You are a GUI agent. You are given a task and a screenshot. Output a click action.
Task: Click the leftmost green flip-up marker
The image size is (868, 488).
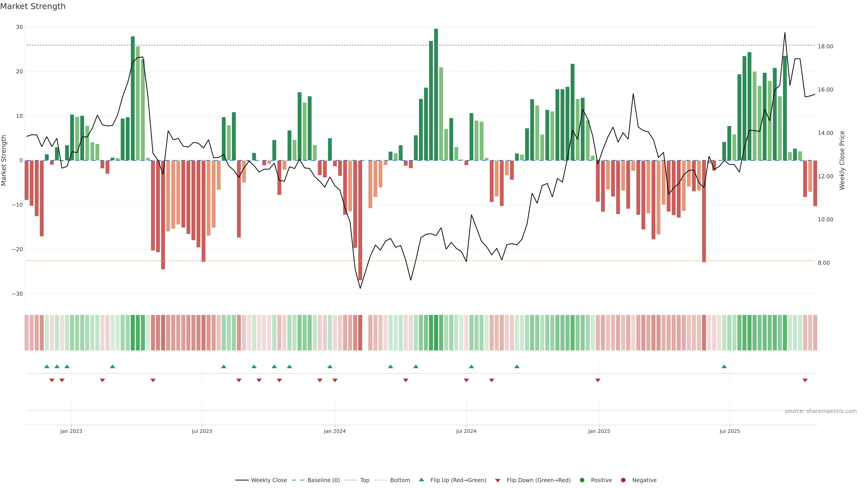[x=47, y=366]
